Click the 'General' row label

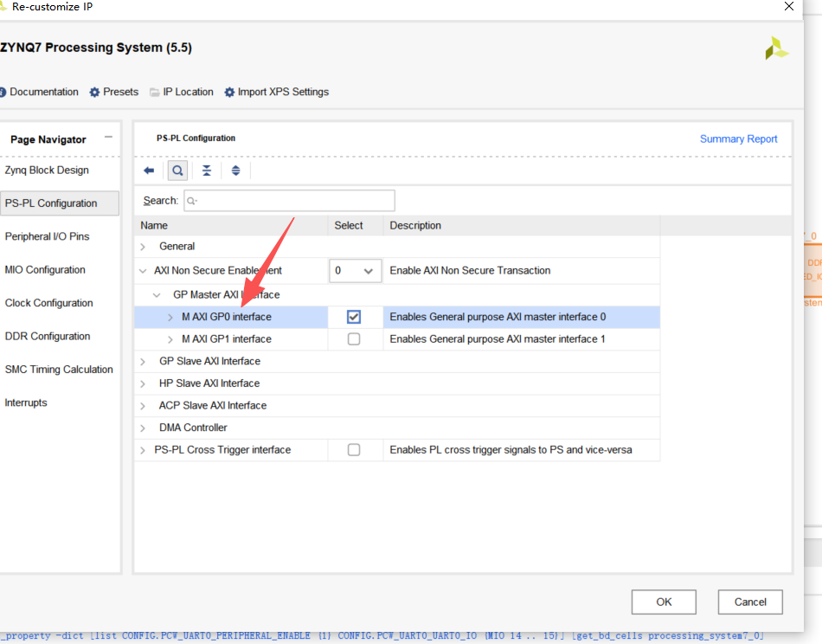point(177,247)
